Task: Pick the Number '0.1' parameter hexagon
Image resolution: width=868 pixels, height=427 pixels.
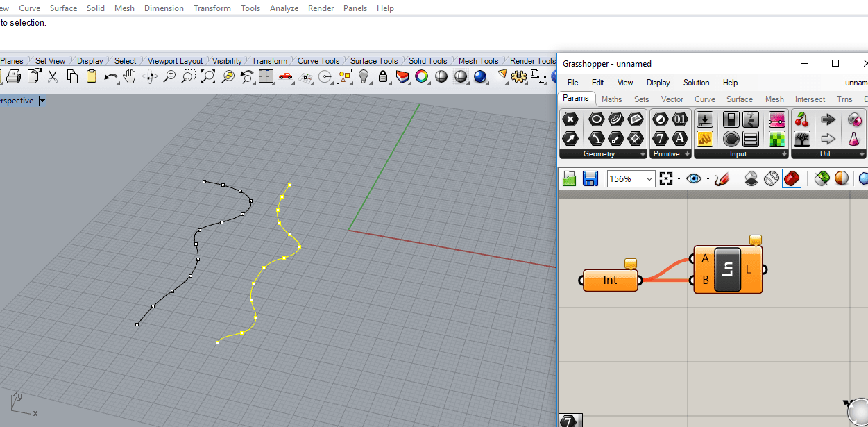Action: pos(680,119)
